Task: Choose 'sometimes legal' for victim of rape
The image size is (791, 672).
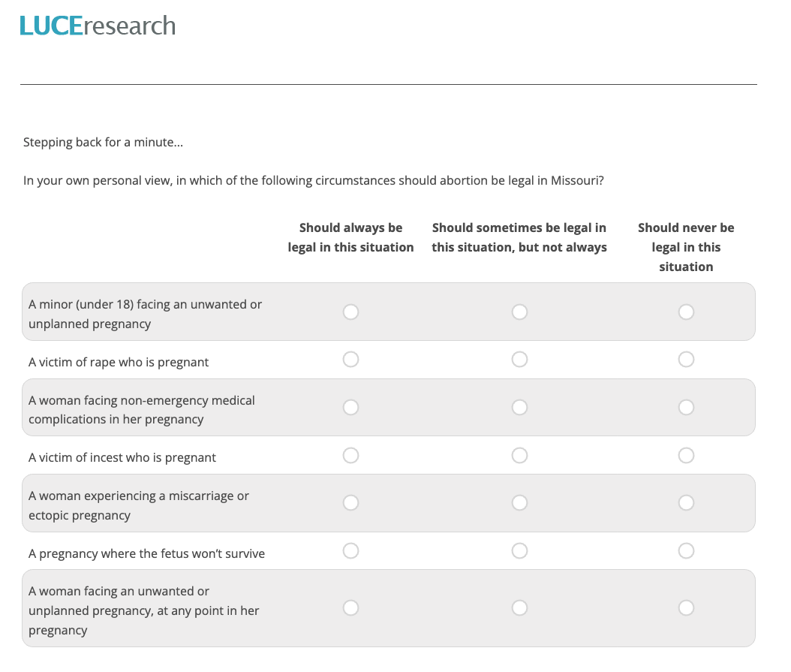Action: point(519,360)
